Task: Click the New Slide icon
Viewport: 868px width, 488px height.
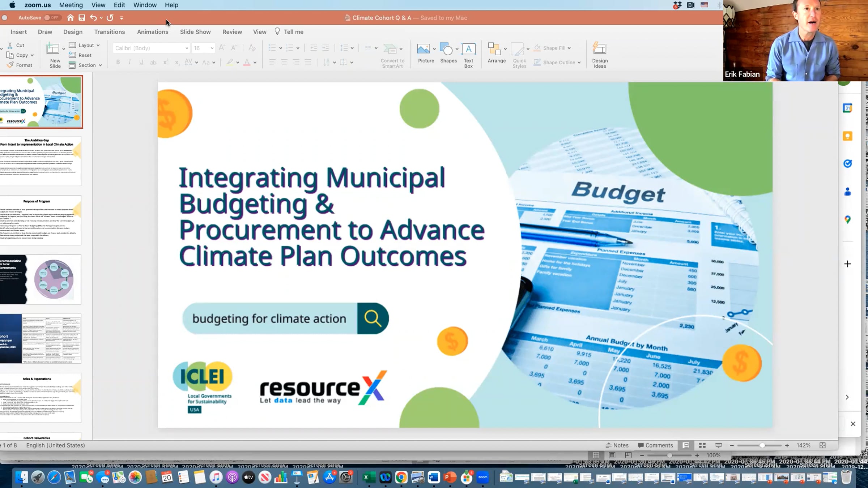Action: 53,49
